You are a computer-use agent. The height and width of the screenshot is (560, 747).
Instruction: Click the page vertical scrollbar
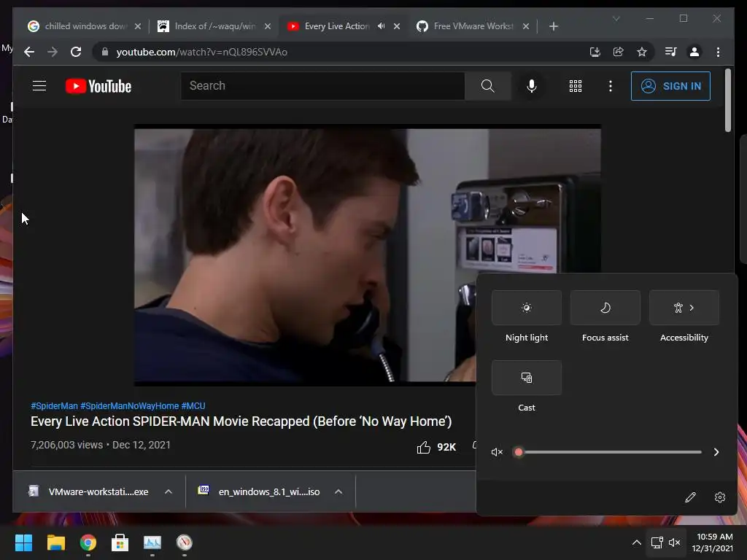(x=727, y=100)
